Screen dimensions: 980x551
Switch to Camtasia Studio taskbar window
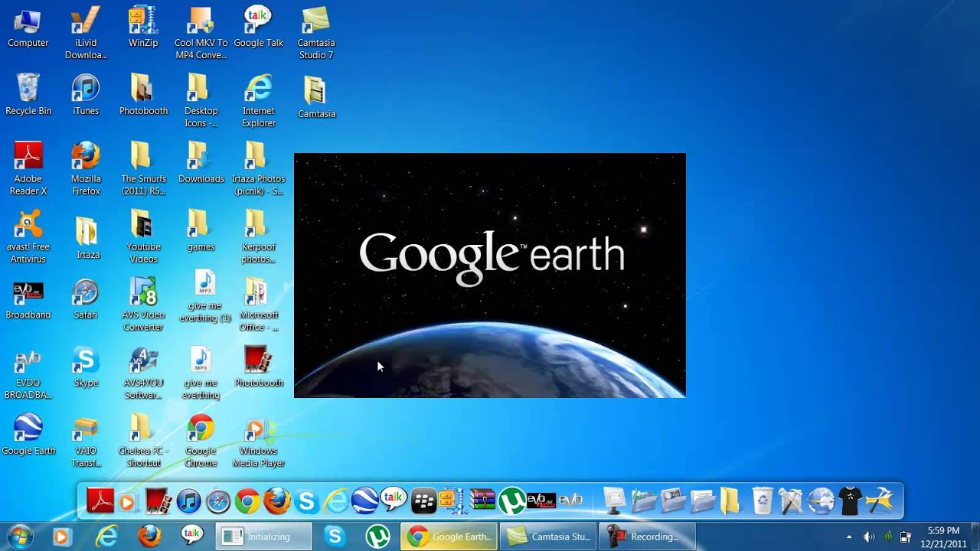549,536
